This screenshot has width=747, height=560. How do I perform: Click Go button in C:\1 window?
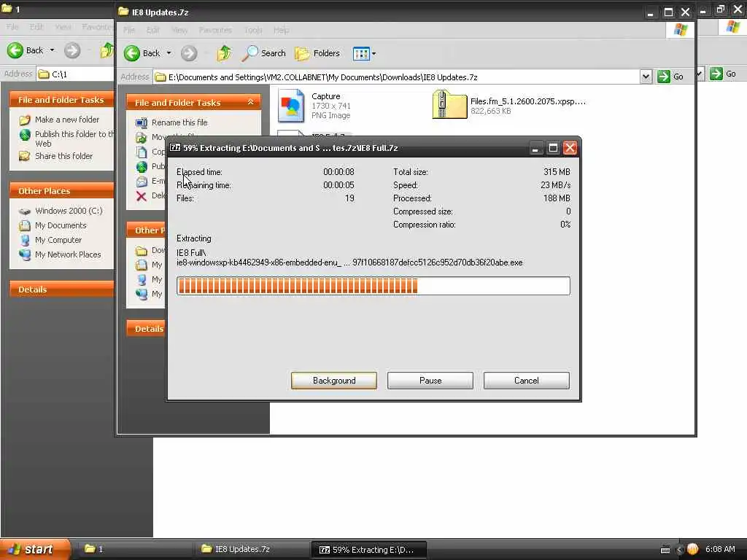[x=723, y=74]
